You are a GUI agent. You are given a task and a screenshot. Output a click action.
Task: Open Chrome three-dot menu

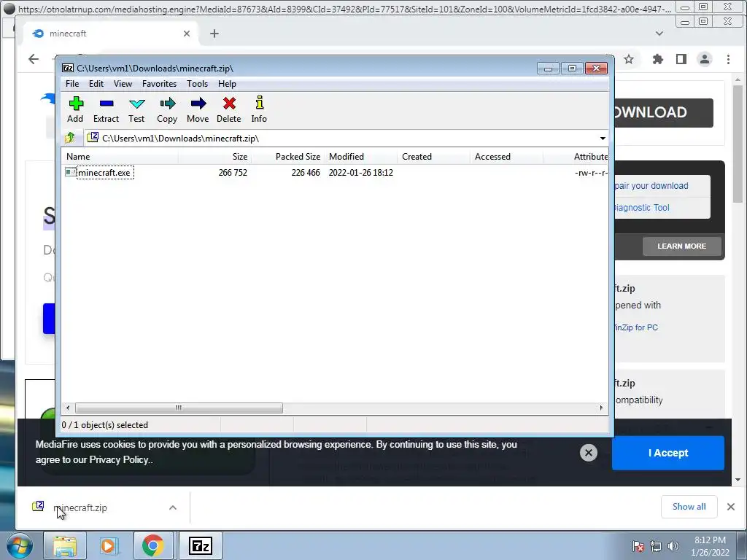[728, 59]
